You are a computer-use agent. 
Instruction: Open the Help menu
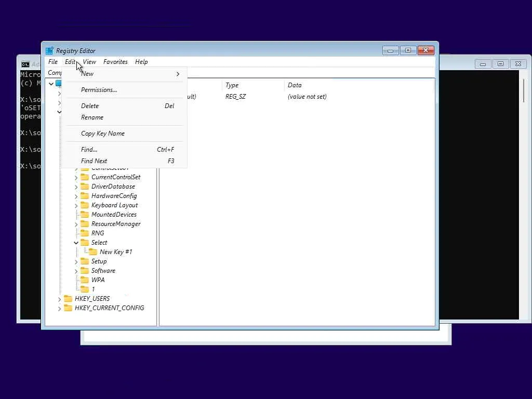141,62
